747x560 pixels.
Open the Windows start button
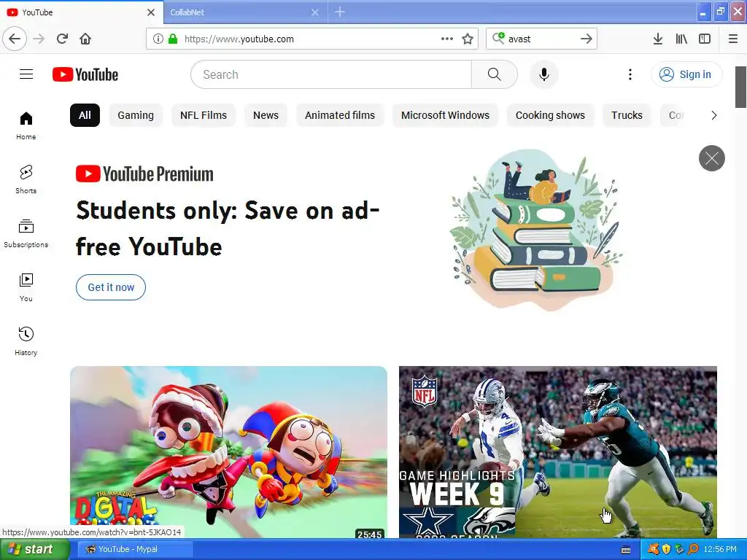[x=34, y=549]
